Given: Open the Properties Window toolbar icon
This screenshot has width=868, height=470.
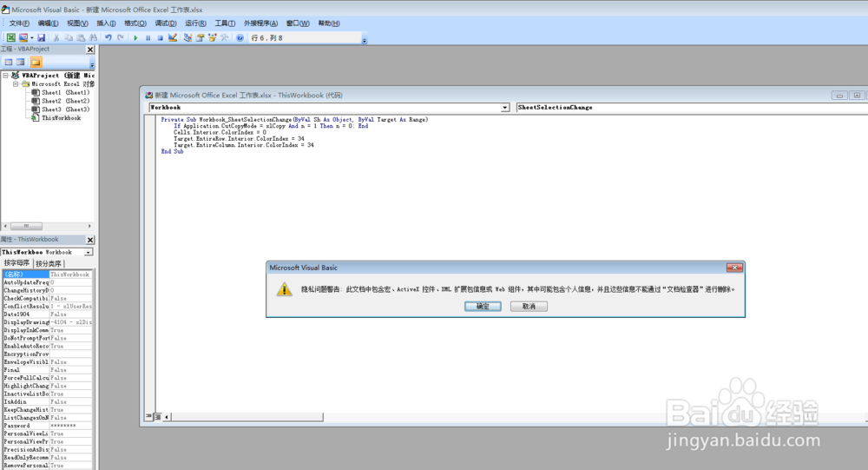Looking at the screenshot, I should point(200,37).
